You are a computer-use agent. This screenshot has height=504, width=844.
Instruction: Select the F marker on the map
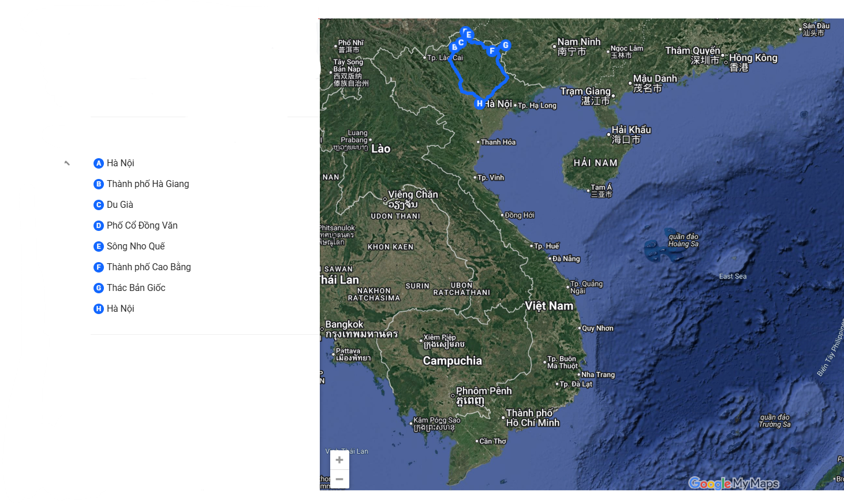pos(492,51)
